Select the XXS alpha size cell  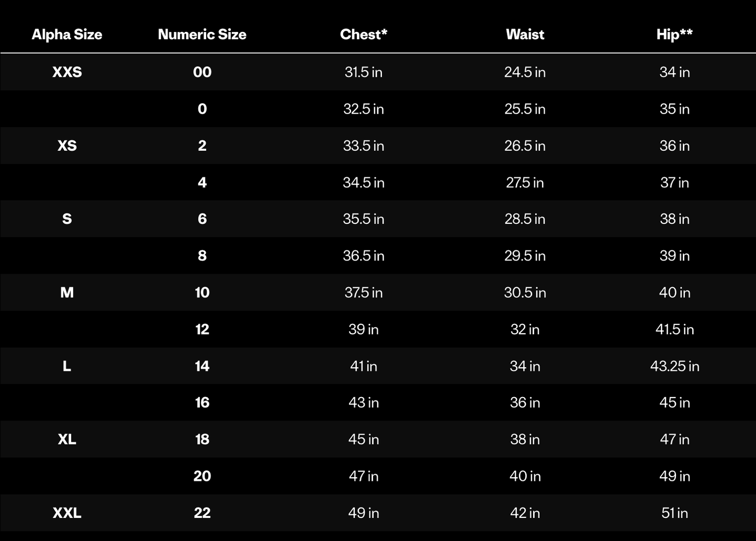[x=67, y=72]
